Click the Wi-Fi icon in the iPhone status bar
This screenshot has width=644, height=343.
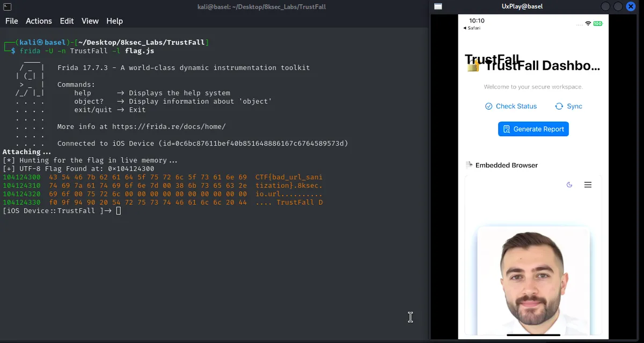tap(588, 24)
